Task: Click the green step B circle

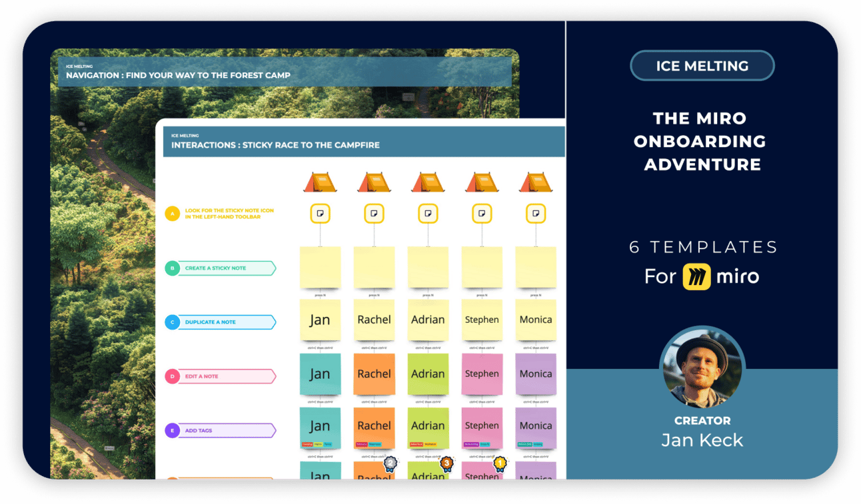Action: point(173,268)
